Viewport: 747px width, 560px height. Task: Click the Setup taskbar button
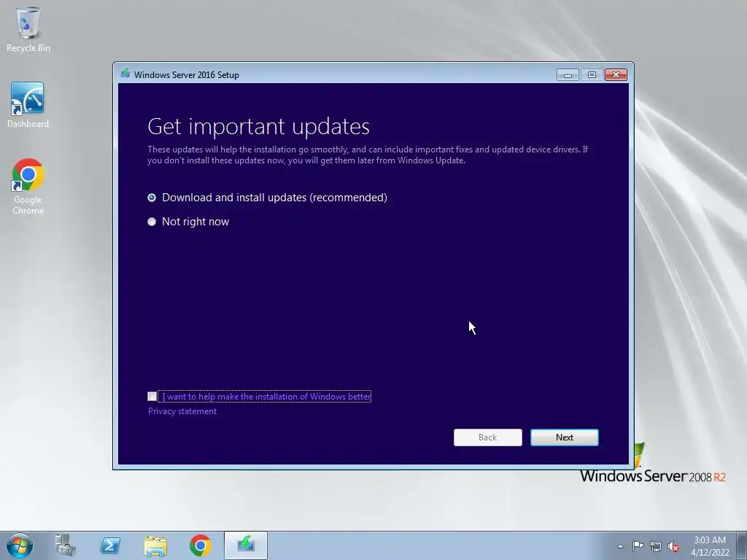[x=246, y=545]
